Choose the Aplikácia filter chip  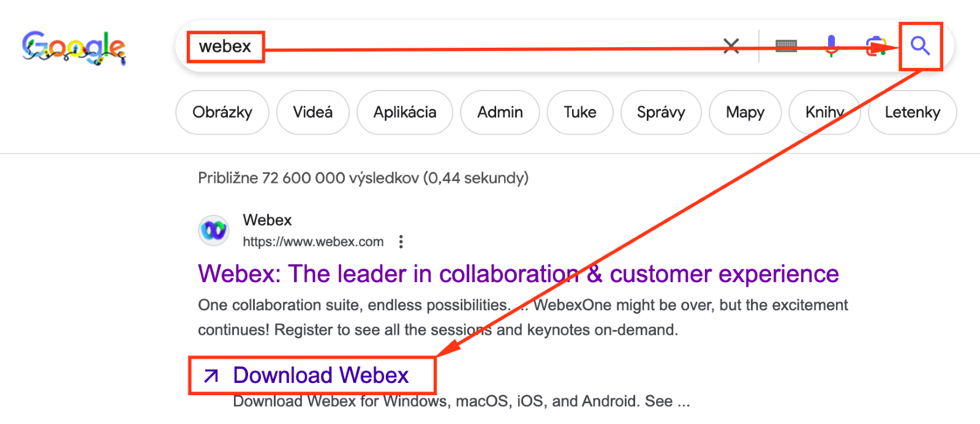(405, 113)
